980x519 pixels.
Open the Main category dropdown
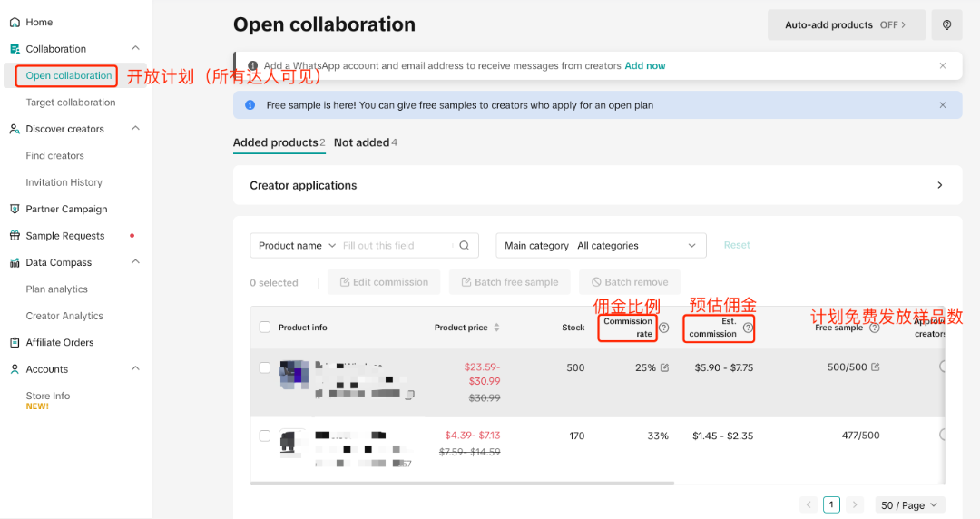[600, 245]
